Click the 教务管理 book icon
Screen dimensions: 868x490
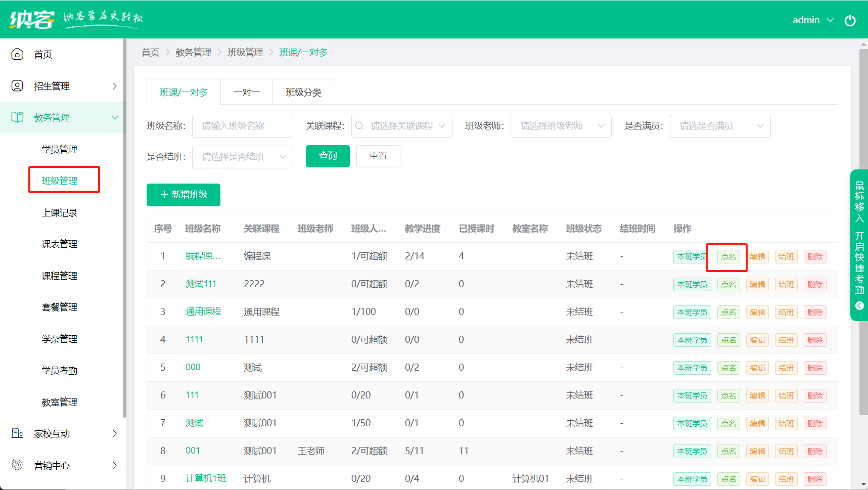click(x=17, y=117)
